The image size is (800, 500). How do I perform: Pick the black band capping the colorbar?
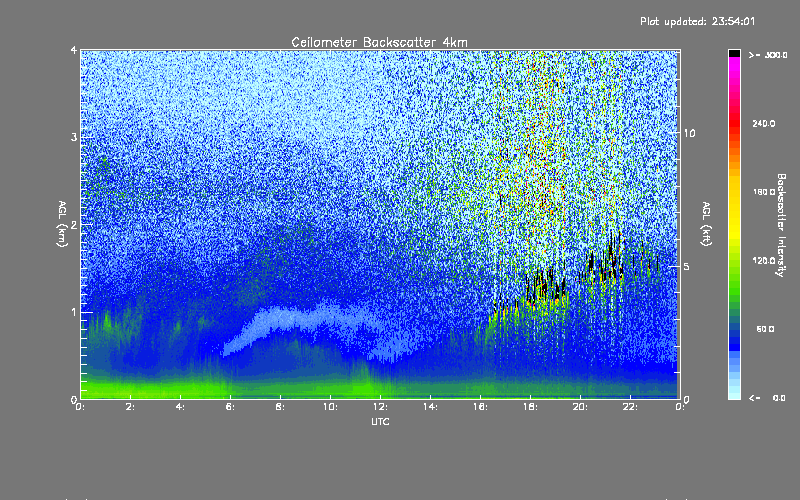click(734, 53)
